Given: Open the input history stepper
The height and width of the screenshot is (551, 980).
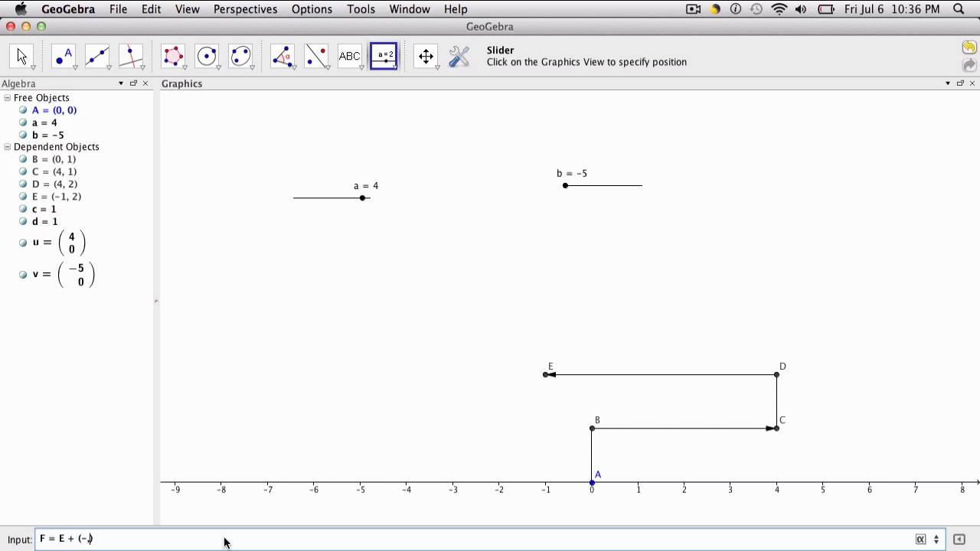Looking at the screenshot, I should pos(936,540).
